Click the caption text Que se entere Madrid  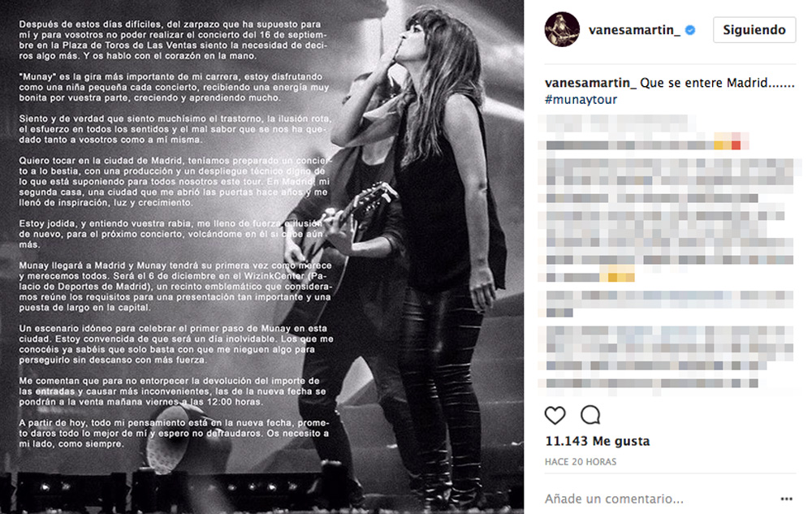[x=717, y=83]
